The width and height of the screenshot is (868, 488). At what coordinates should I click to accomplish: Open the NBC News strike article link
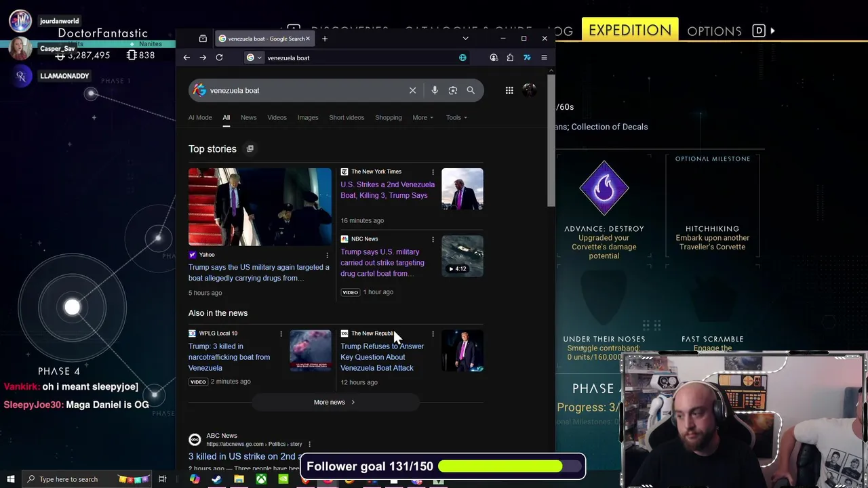click(x=382, y=262)
